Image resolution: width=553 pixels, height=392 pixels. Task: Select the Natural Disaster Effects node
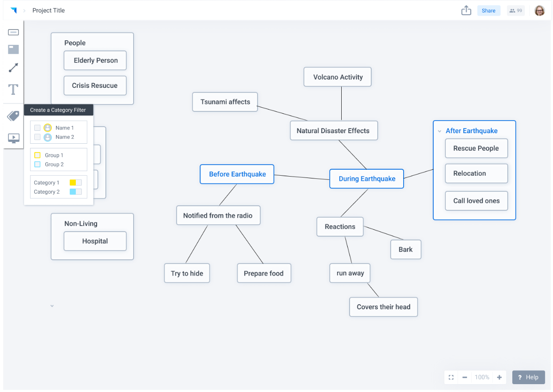334,130
